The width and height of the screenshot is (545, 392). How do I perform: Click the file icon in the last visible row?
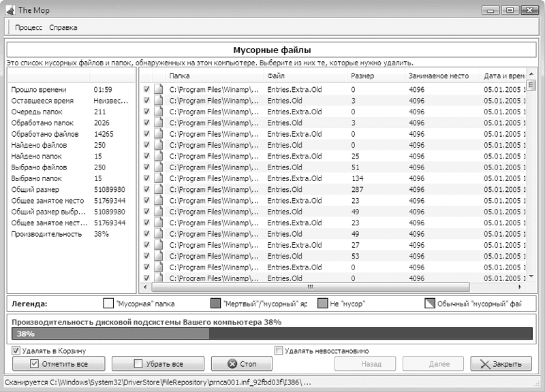click(158, 278)
